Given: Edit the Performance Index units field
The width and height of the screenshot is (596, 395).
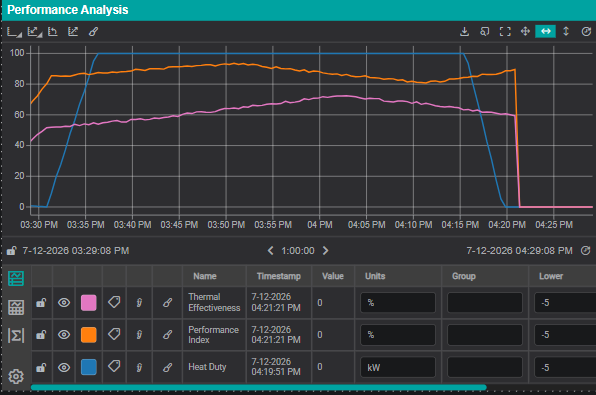Looking at the screenshot, I should (x=398, y=335).
